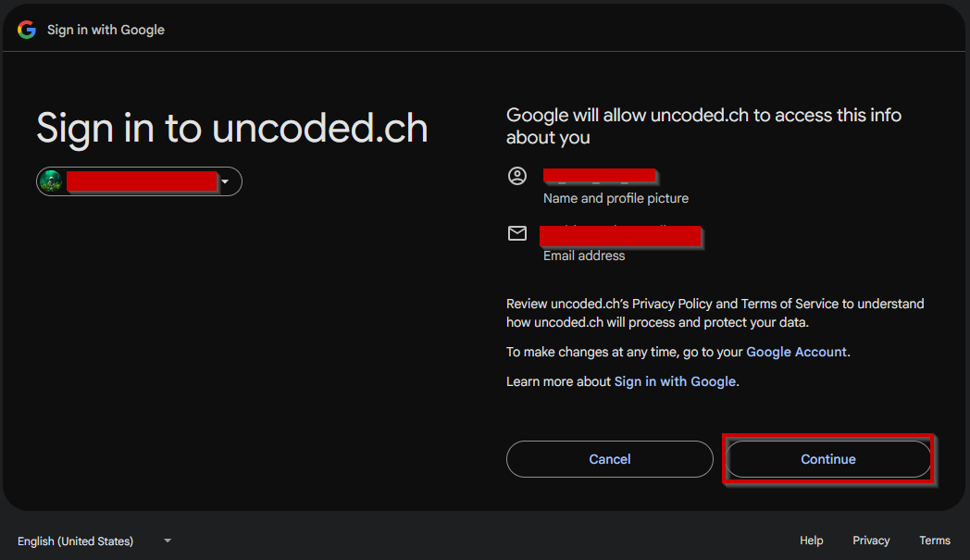Click the caret next to the language name
Viewport: 970px width, 560px height.
(168, 541)
